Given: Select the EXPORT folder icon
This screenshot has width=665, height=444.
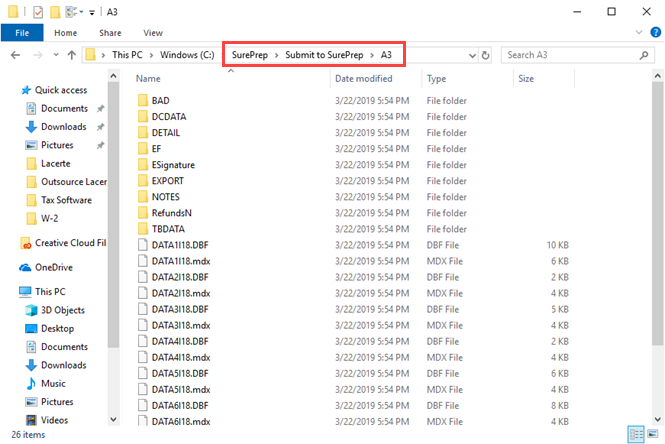Looking at the screenshot, I should tap(143, 181).
